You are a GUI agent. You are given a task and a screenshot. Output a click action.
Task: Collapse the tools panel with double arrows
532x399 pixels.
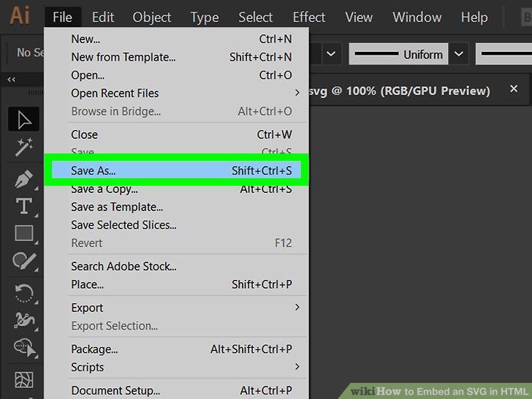pyautogui.click(x=11, y=80)
